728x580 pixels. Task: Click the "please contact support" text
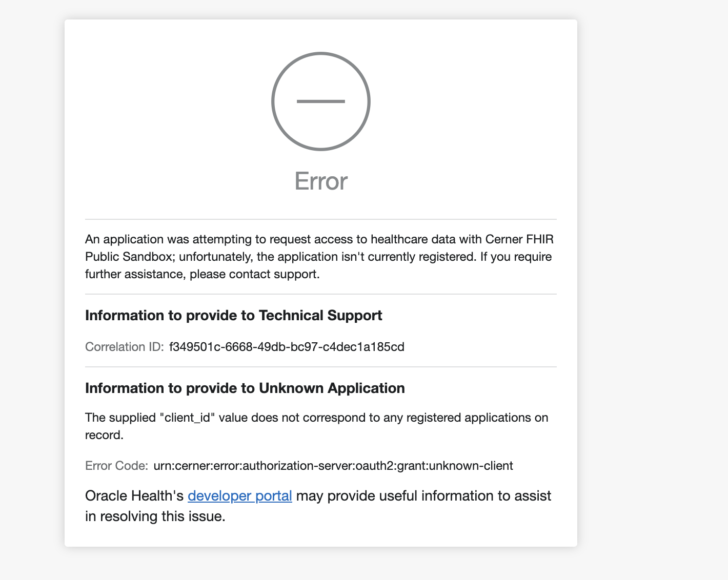click(254, 274)
